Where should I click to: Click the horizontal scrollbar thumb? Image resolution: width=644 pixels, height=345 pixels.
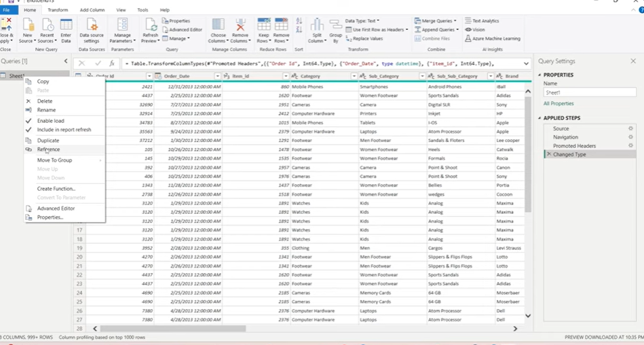173,329
